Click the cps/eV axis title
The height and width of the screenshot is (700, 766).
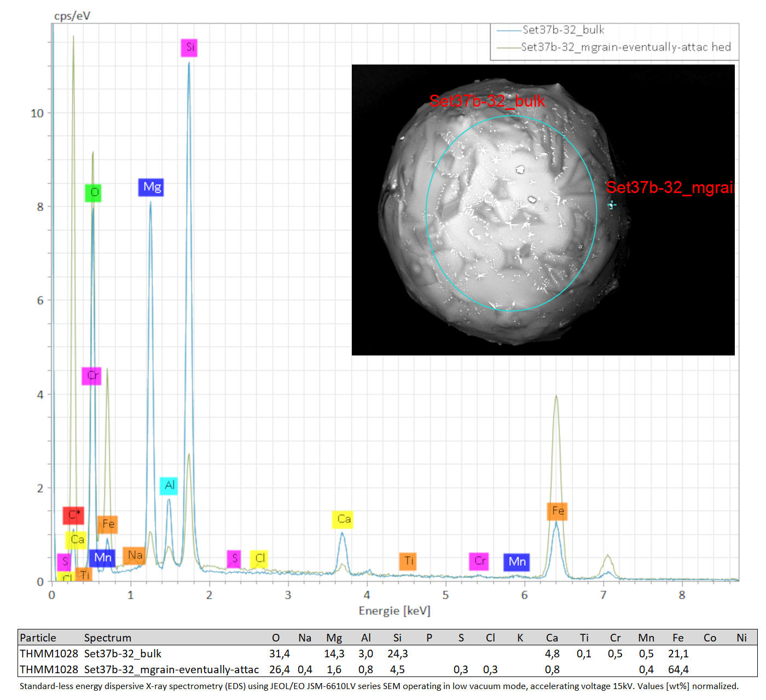coord(72,16)
